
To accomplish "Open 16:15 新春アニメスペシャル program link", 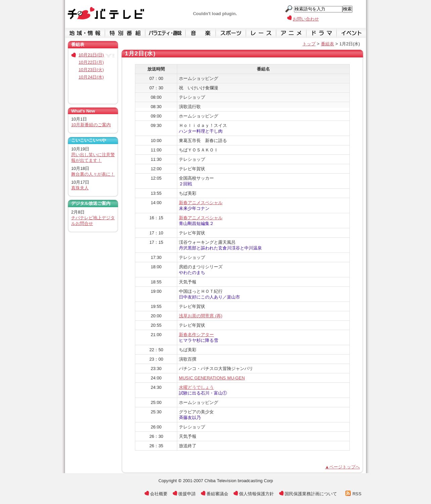I will pos(201,218).
